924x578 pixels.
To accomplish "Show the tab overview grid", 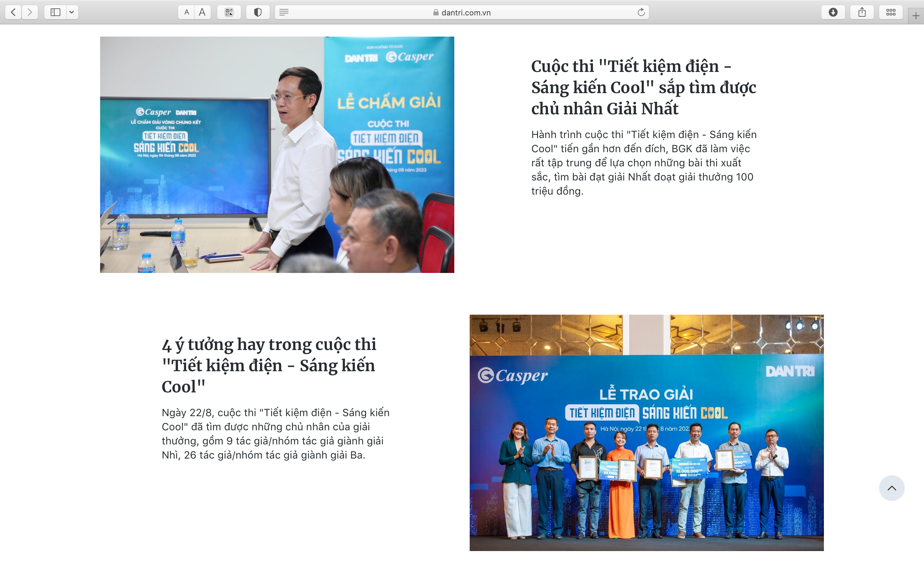I will click(891, 12).
